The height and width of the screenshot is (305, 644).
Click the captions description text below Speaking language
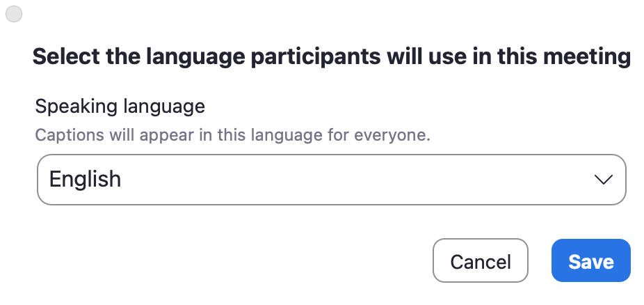click(232, 135)
